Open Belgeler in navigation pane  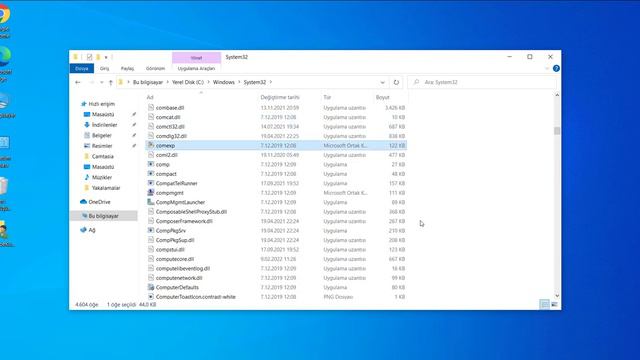[101, 136]
